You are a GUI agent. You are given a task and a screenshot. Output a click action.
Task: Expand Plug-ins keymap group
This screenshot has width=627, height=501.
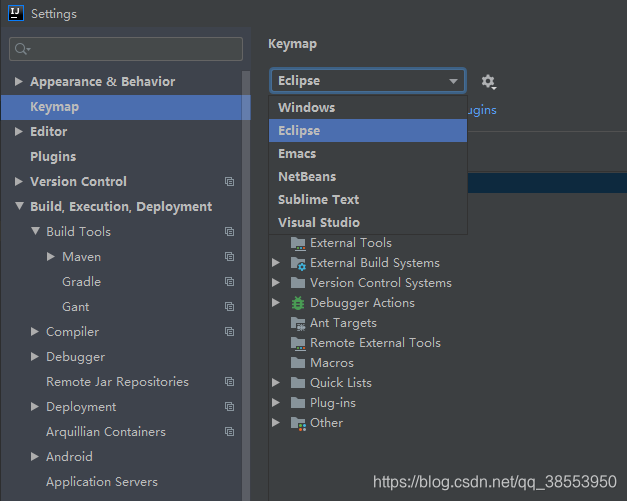pos(276,403)
